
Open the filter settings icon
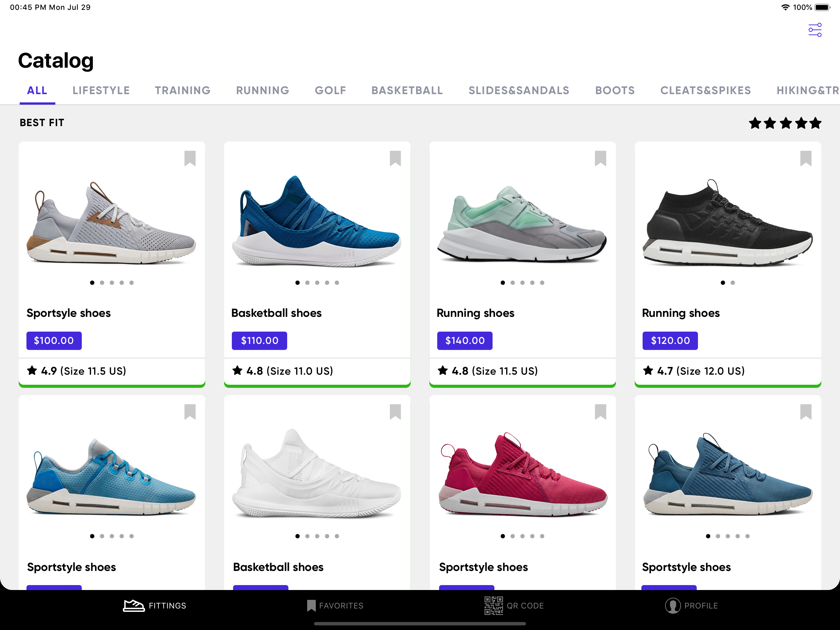tap(814, 30)
